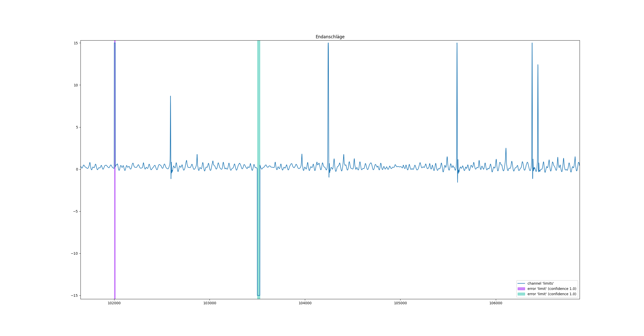This screenshot has width=644, height=336.
Task: Click the teal error 'limit' legend swatch
Action: [521, 294]
